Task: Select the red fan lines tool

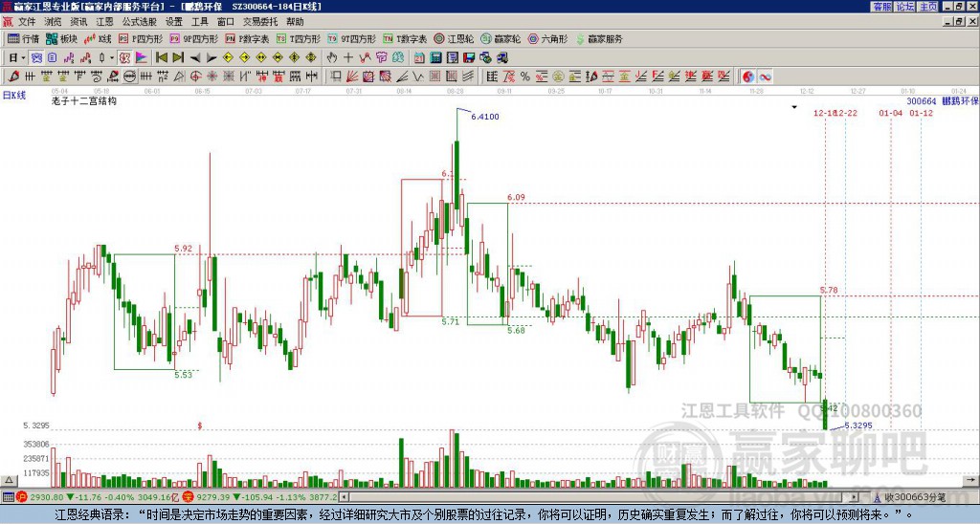Action: click(x=352, y=76)
